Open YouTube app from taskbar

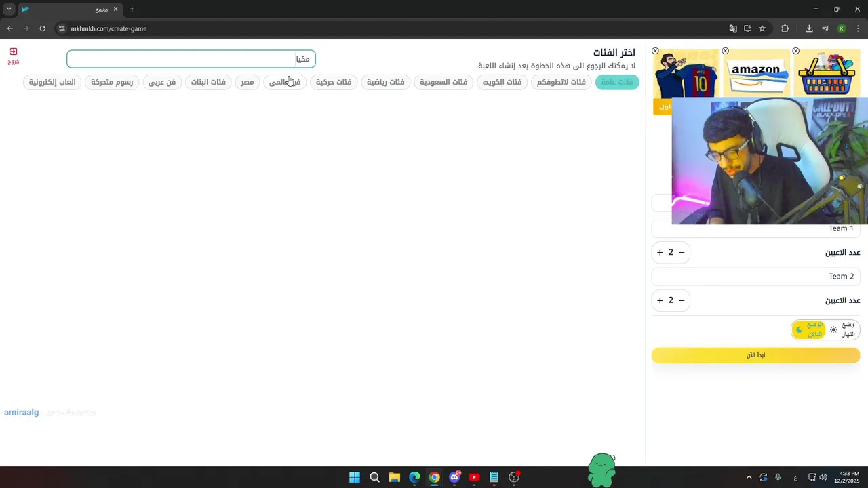(x=474, y=477)
